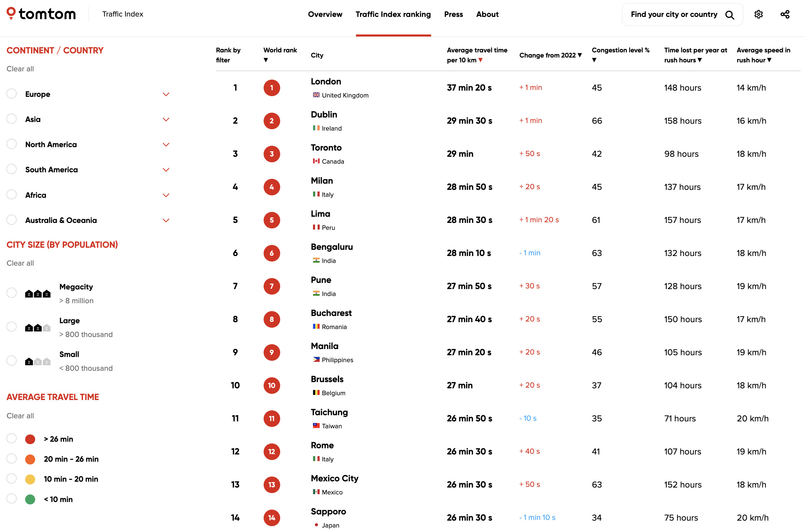Select the South America radio button
This screenshot has width=805, height=532.
12,169
